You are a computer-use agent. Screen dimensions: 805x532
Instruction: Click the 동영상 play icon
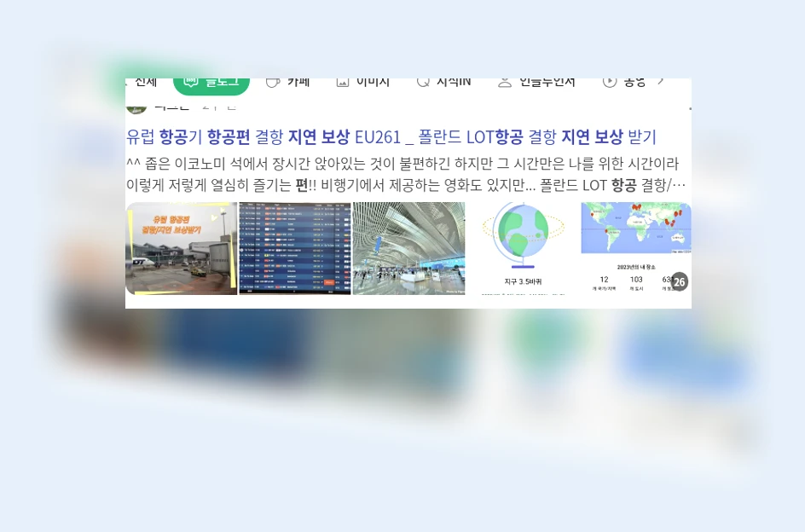610,82
